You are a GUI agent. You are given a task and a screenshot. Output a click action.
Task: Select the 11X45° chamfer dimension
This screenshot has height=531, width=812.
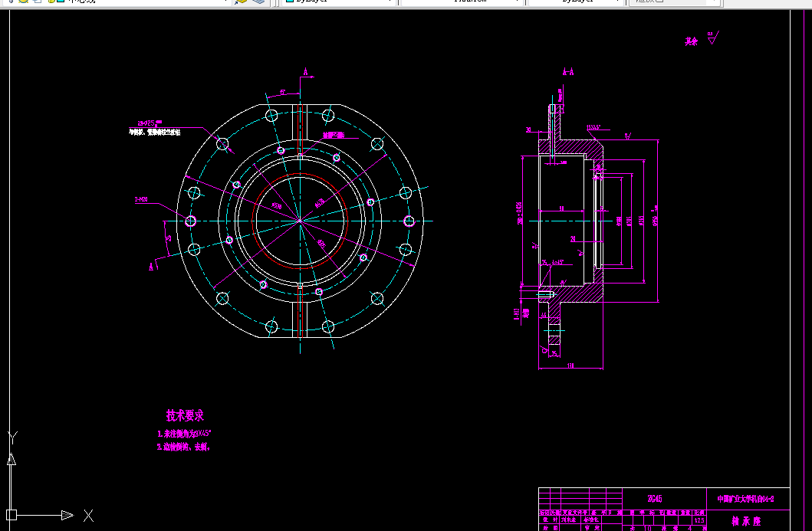click(593, 128)
